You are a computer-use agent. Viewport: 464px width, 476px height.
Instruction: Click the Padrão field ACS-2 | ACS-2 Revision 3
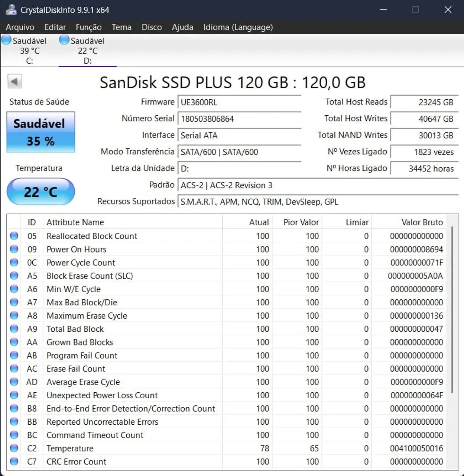(318, 185)
